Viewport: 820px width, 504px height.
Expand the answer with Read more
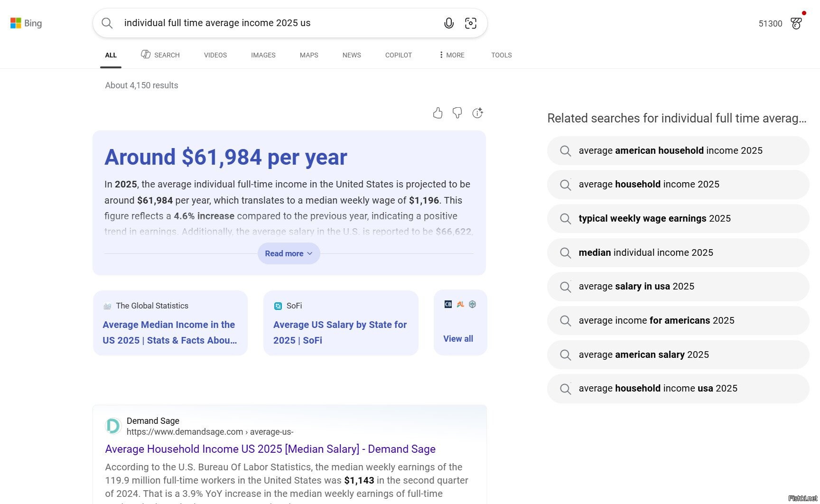click(x=289, y=253)
